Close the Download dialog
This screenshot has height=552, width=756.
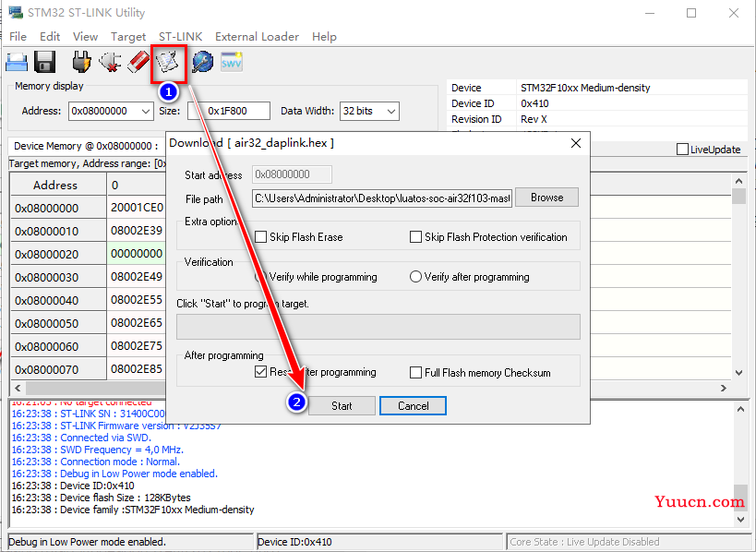tap(576, 143)
